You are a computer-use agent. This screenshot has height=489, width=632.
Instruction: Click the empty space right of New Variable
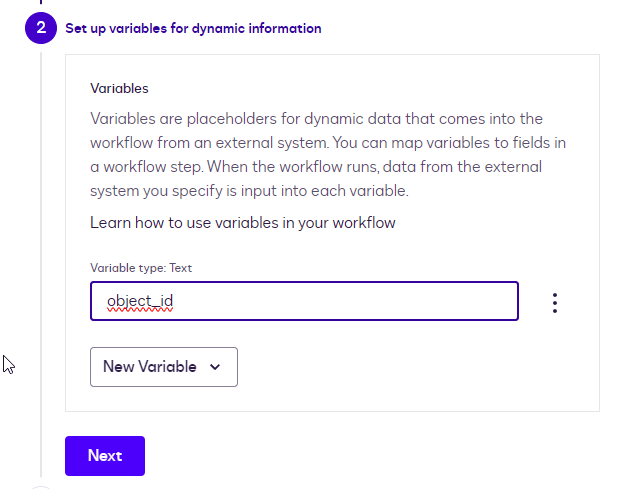coord(400,367)
